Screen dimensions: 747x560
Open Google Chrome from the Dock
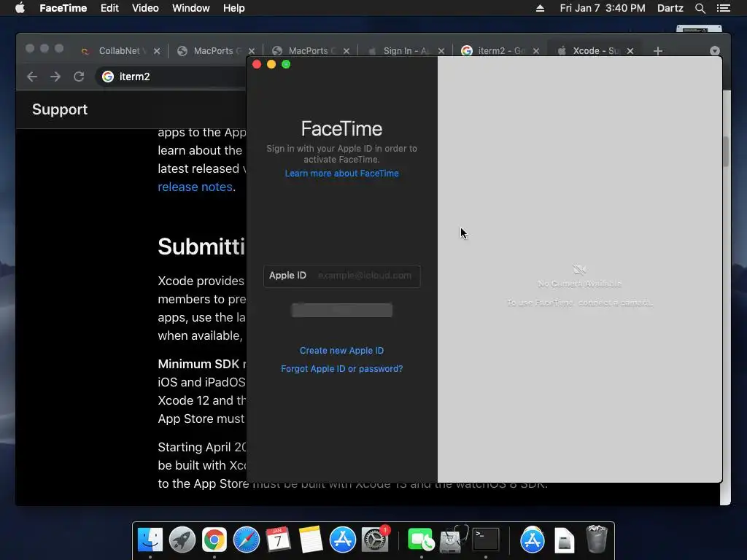click(214, 540)
